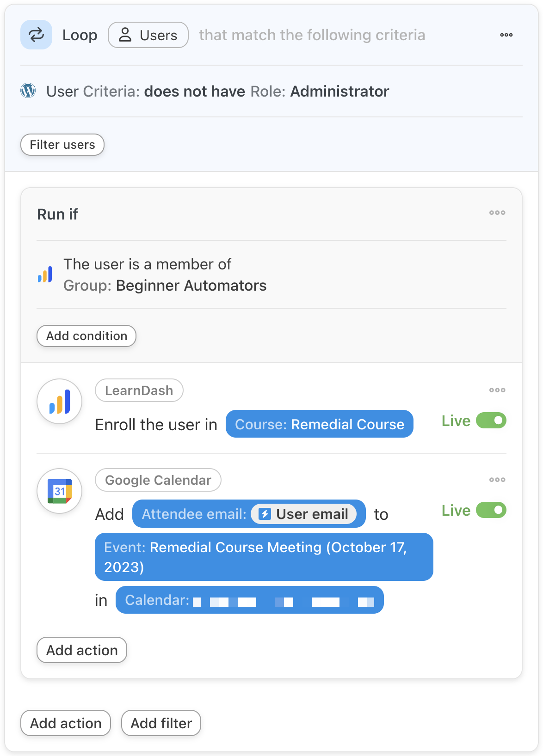Open the Users loop type selector
The image size is (543, 756).
[148, 35]
